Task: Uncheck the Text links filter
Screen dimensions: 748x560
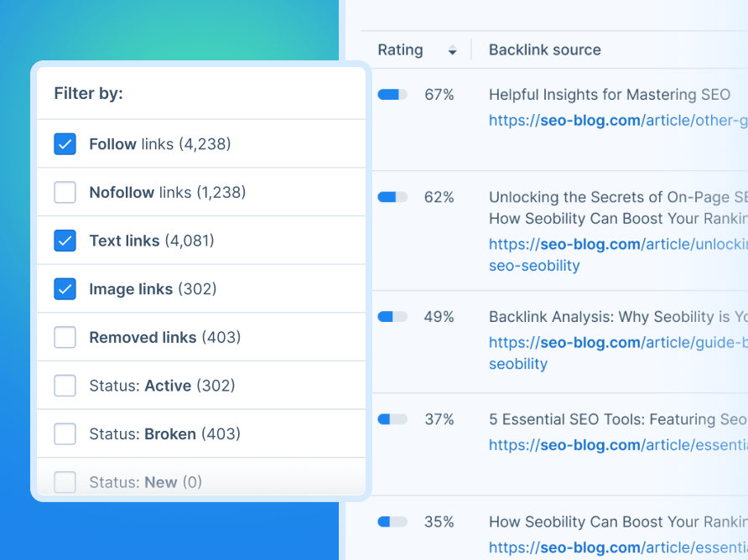Action: coord(65,241)
